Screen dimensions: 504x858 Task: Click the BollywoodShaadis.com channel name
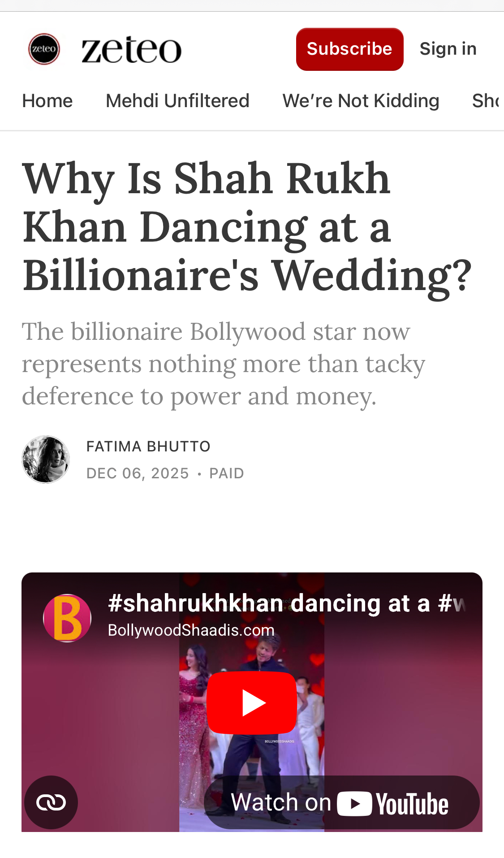(x=191, y=630)
